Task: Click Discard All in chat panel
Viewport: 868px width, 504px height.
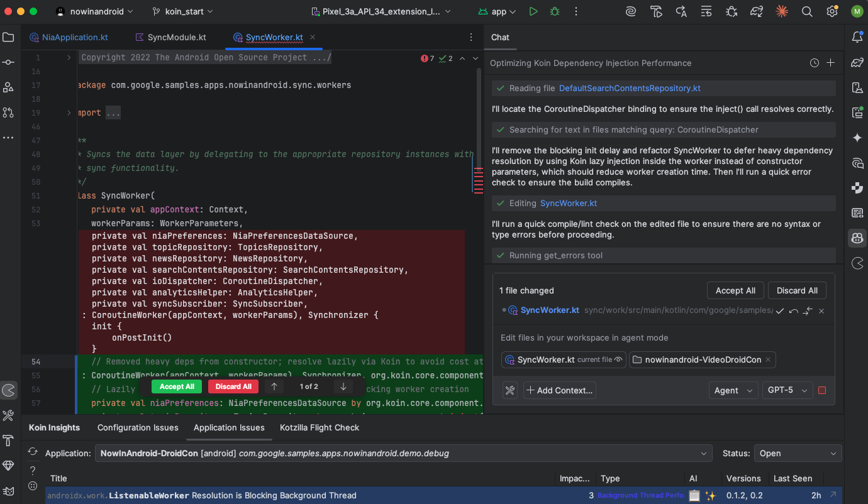Action: 797,290
